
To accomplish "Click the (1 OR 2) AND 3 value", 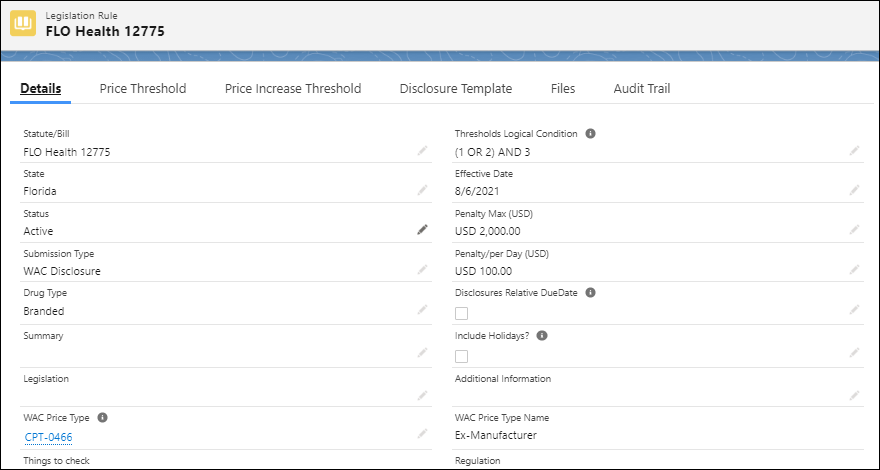I will pos(492,152).
